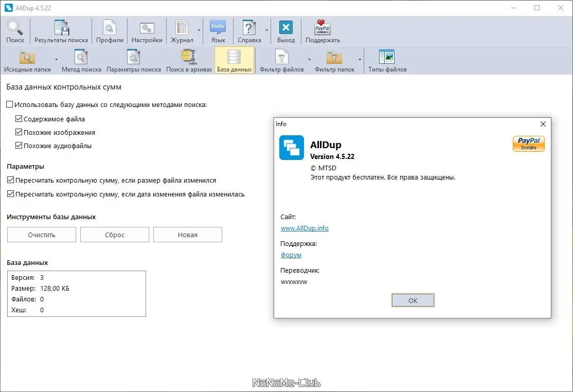Image resolution: width=573 pixels, height=392 pixels.
Task: Open the Справка help icon
Action: pyautogui.click(x=249, y=31)
